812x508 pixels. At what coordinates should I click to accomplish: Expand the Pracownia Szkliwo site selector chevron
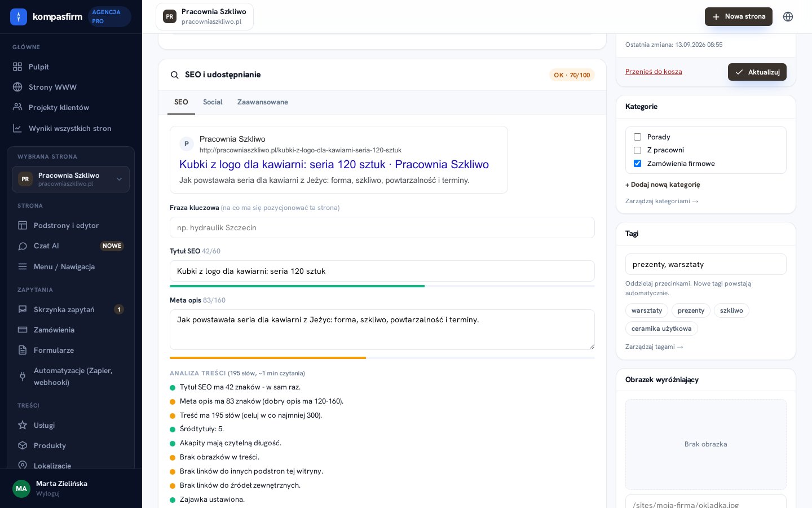click(119, 179)
